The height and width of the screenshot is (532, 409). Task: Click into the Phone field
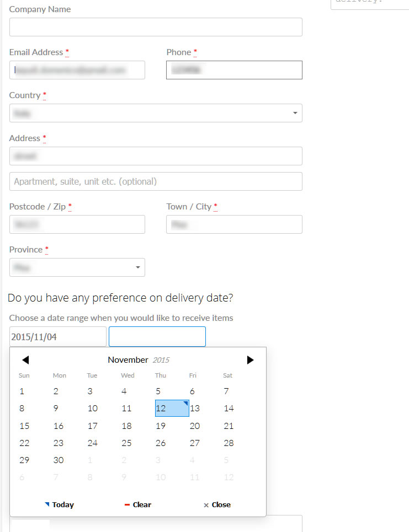pos(234,70)
